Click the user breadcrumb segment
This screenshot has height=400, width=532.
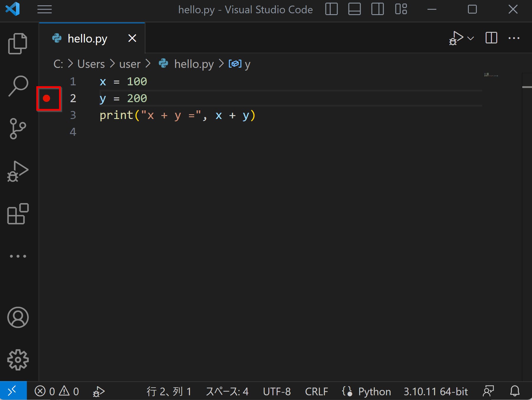pyautogui.click(x=130, y=64)
